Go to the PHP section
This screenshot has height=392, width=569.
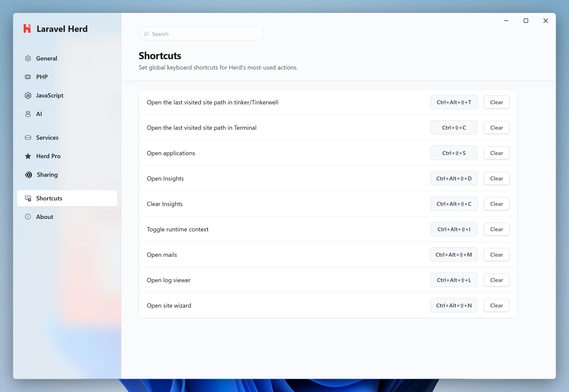pos(67,77)
